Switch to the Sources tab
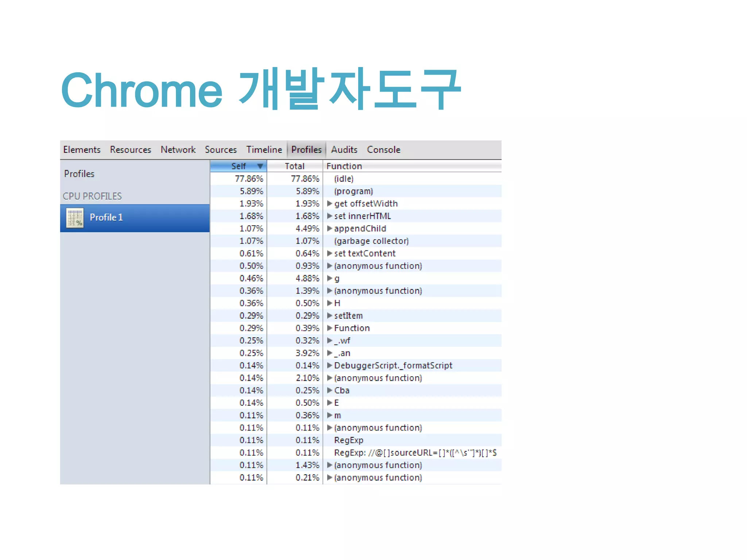This screenshot has width=747, height=560. [221, 150]
